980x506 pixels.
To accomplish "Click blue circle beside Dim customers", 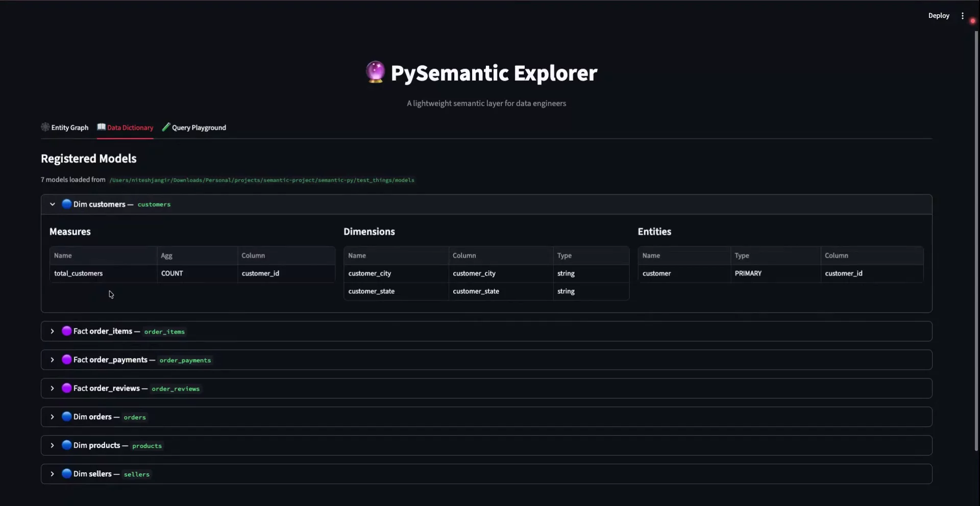I will (x=66, y=204).
